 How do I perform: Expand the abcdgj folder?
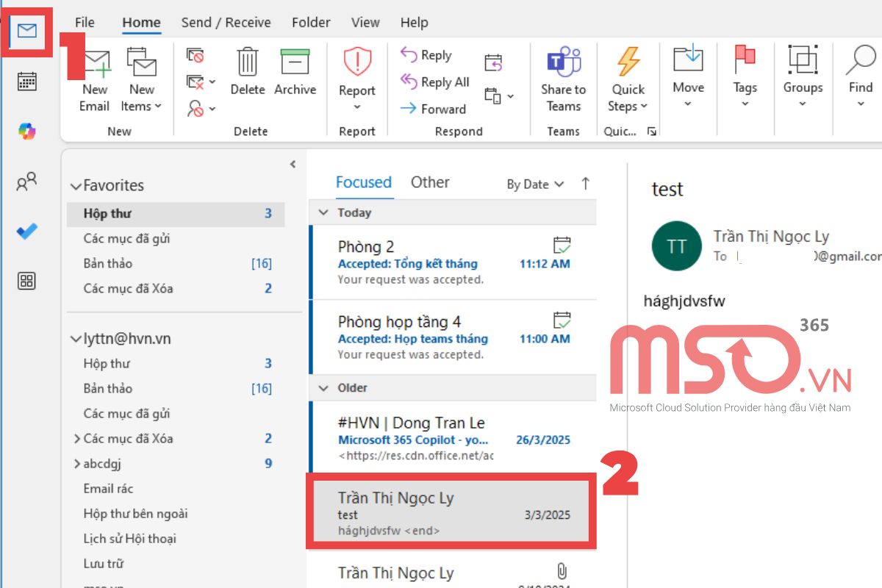77,464
